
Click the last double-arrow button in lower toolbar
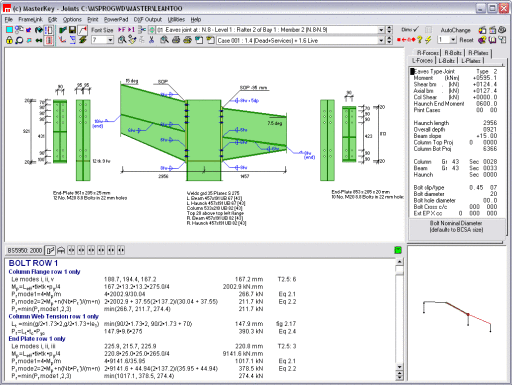tap(121, 250)
